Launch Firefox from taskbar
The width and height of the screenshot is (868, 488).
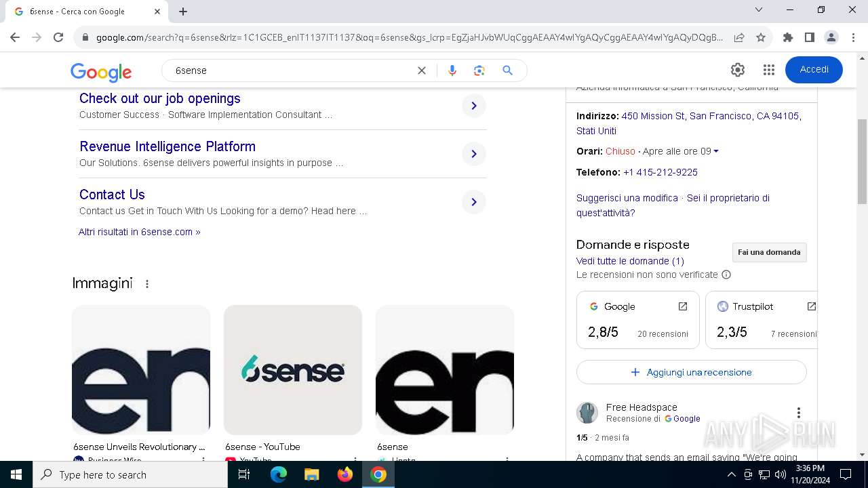tap(345, 474)
